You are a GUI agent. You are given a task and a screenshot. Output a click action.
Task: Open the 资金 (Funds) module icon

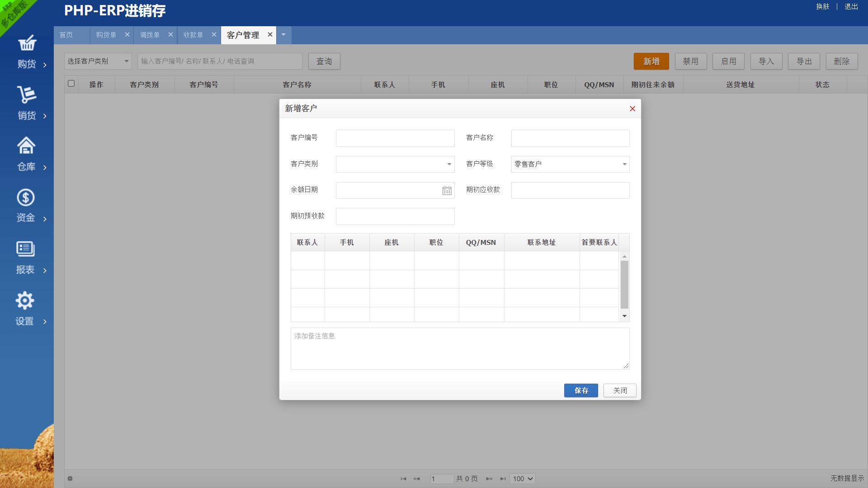point(26,197)
